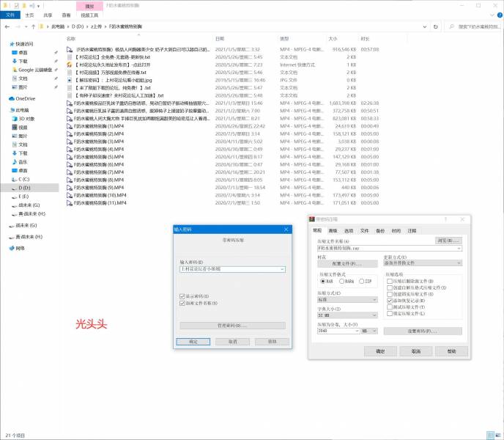Open OneDrive in the navigation pane
This screenshot has width=504, height=440.
25,98
